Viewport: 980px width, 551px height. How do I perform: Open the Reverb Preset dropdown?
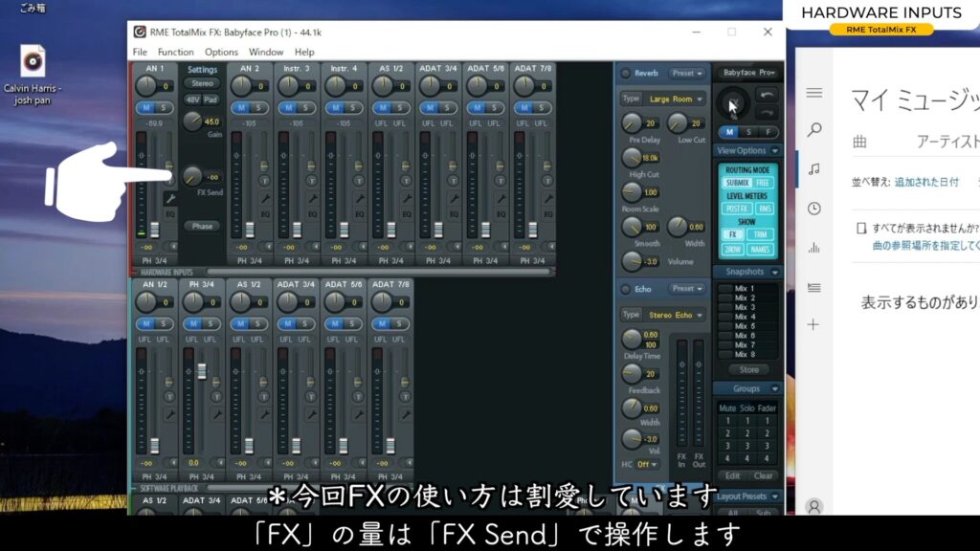[x=687, y=73]
